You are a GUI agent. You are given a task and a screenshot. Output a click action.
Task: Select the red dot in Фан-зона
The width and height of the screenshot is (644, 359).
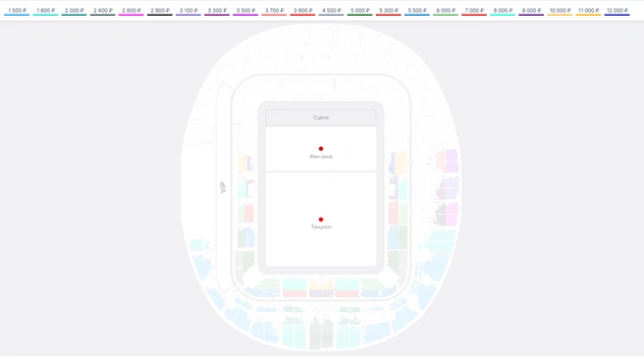tap(321, 148)
